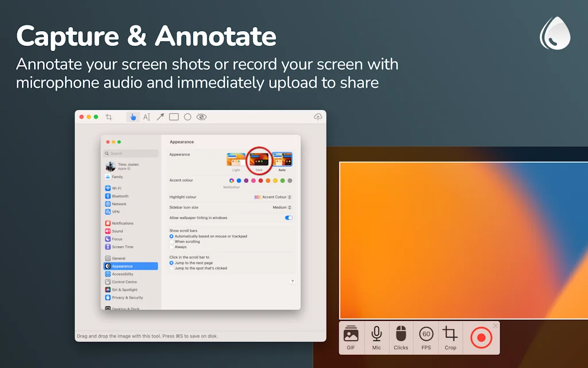The height and width of the screenshot is (368, 588).
Task: Select 'Jump to the spot that's clicked'
Action: tap(171, 268)
